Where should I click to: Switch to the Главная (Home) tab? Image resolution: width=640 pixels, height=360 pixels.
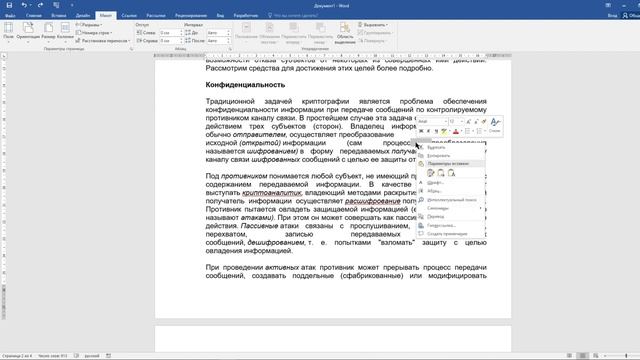coord(34,16)
